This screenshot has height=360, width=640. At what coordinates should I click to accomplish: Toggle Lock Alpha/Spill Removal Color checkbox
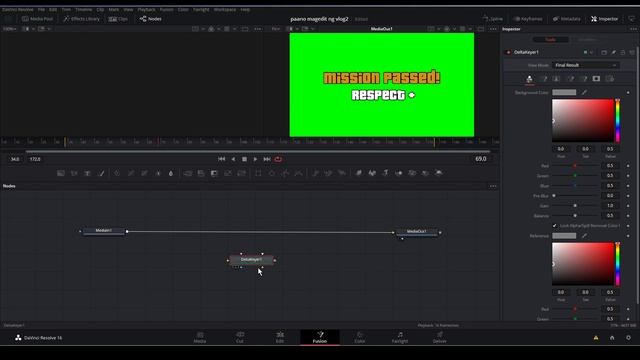point(554,226)
